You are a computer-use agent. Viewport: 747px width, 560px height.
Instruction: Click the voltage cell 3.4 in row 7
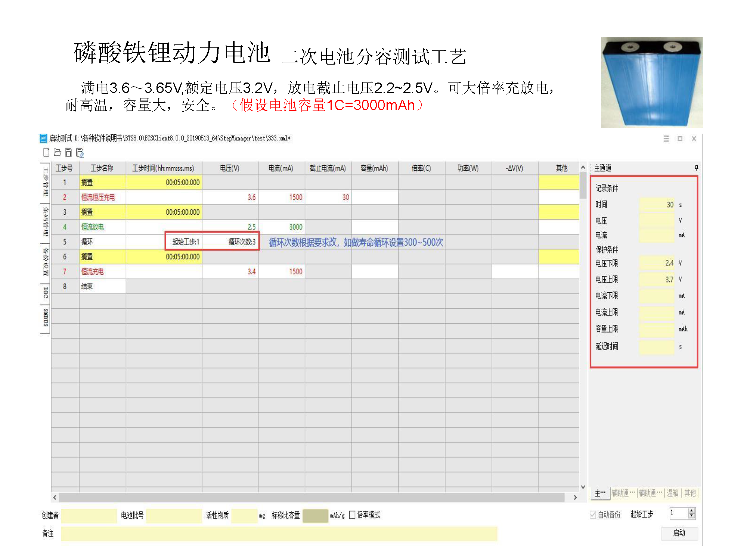(230, 271)
